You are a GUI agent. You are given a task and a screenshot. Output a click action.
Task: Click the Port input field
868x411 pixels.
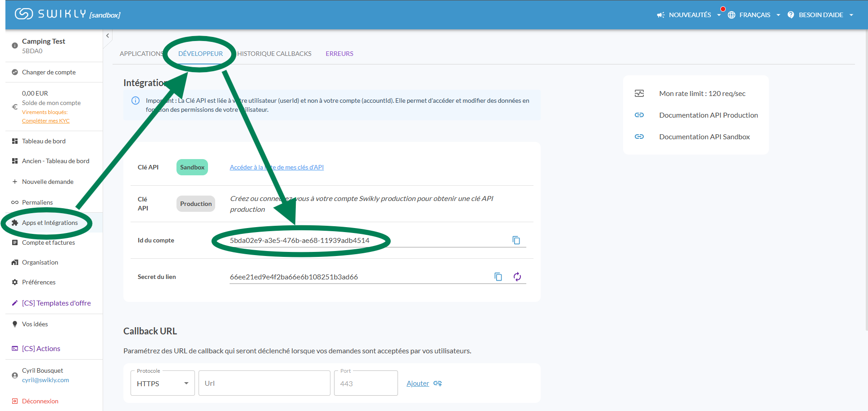[x=366, y=384]
